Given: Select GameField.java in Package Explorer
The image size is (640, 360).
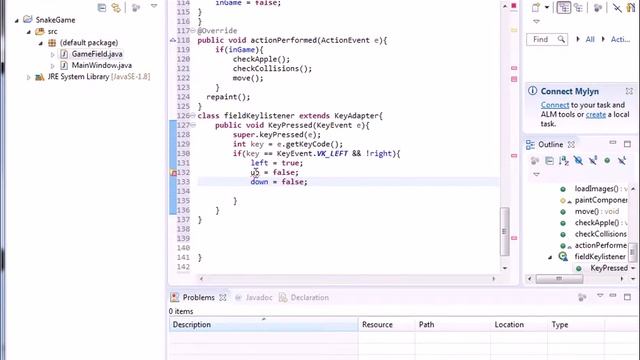Looking at the screenshot, I should pos(97,54).
